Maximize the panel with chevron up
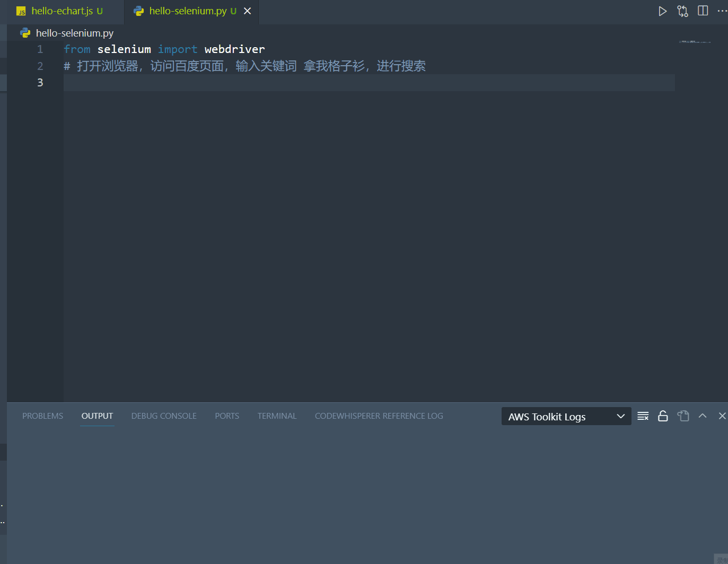 tap(703, 416)
